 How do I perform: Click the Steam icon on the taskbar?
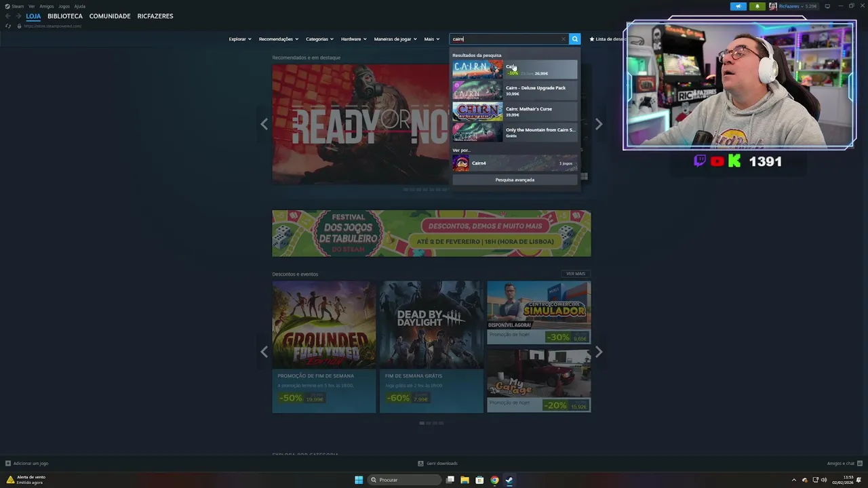509,480
